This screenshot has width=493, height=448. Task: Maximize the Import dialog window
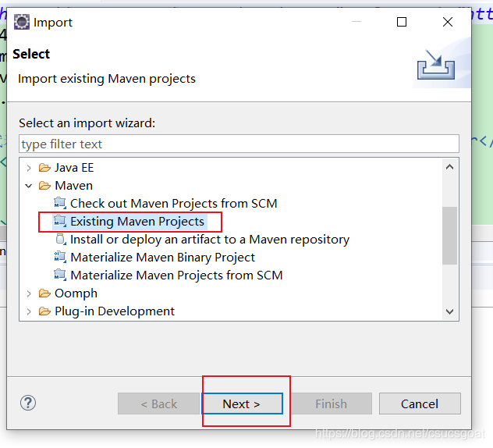[402, 22]
